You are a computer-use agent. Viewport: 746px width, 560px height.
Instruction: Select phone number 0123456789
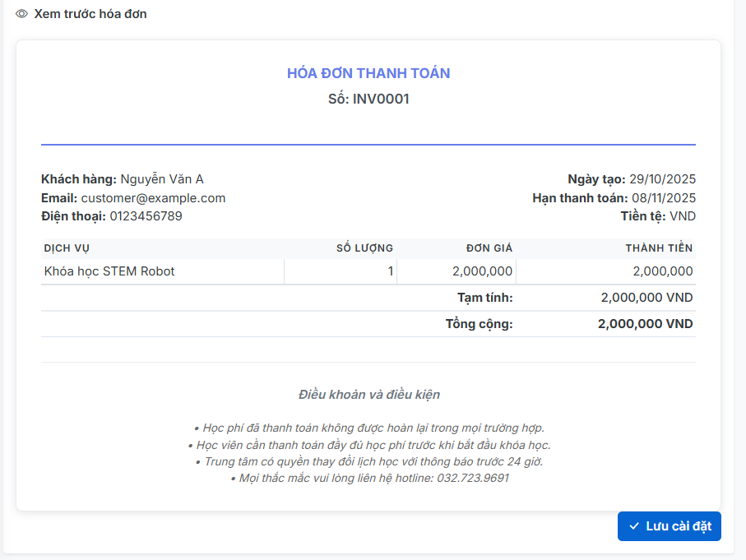146,216
